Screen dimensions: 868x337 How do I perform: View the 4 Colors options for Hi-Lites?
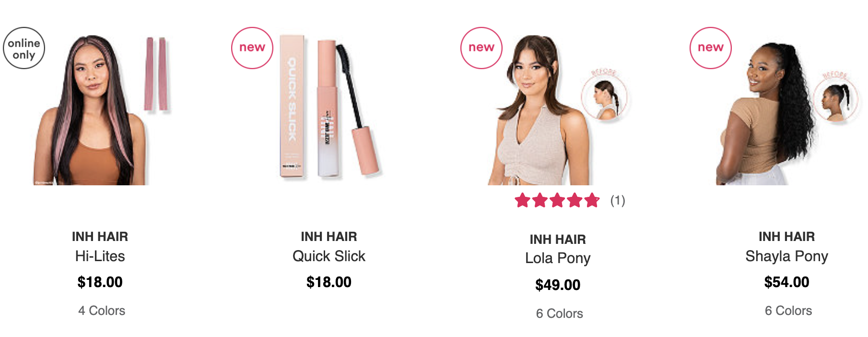click(x=102, y=311)
